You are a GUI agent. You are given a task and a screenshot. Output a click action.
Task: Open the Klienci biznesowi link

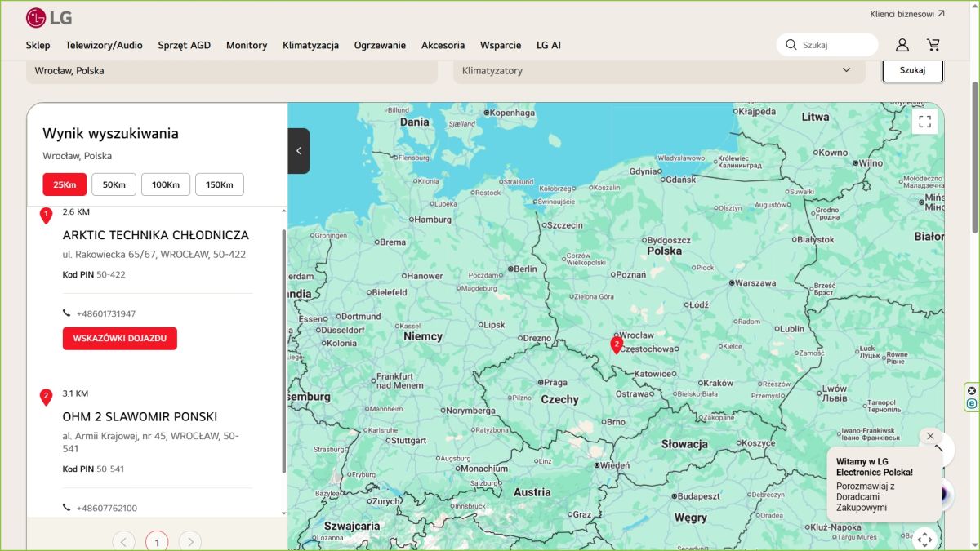point(907,14)
